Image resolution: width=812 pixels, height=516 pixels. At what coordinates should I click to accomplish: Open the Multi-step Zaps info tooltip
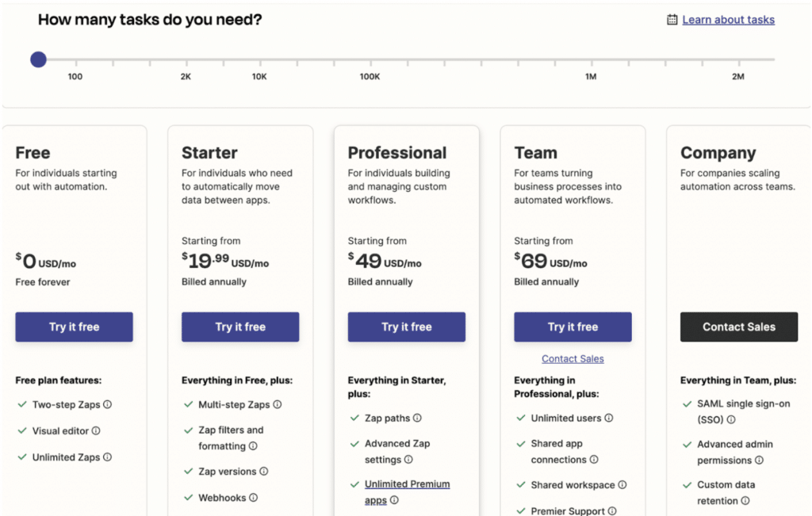coord(278,405)
